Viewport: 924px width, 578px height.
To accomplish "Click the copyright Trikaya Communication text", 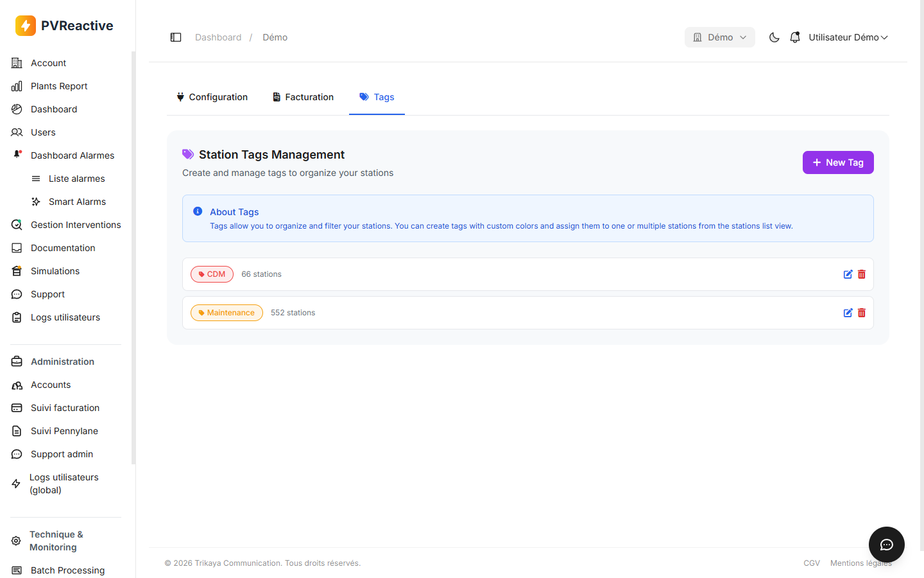I will pos(262,563).
